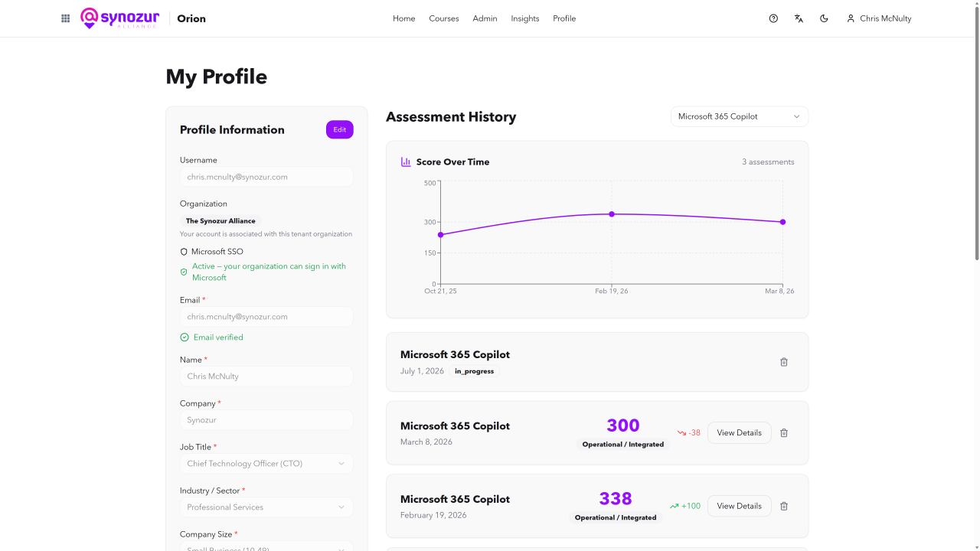Click the Company field showing Synozur
The height and width of the screenshot is (551, 980).
(x=266, y=420)
